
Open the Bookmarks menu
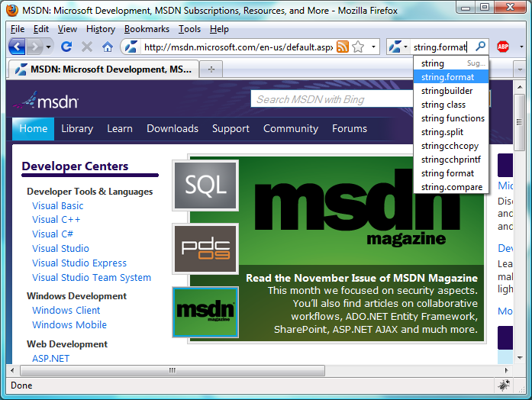[x=147, y=29]
